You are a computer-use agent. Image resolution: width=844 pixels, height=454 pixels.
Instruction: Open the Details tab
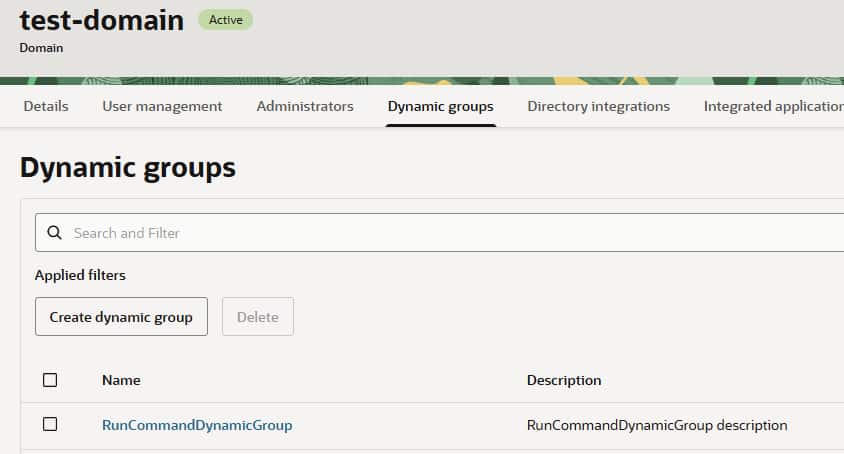(46, 106)
